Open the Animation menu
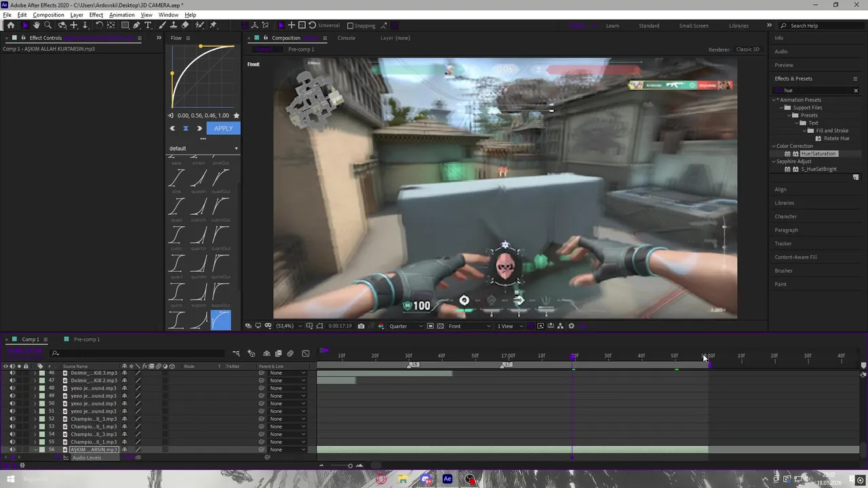Viewport: 868px width, 488px height. click(122, 15)
